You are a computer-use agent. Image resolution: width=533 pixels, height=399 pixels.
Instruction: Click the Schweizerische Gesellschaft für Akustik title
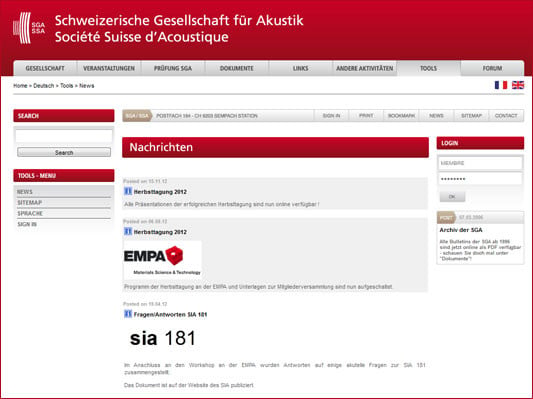pyautogui.click(x=179, y=20)
